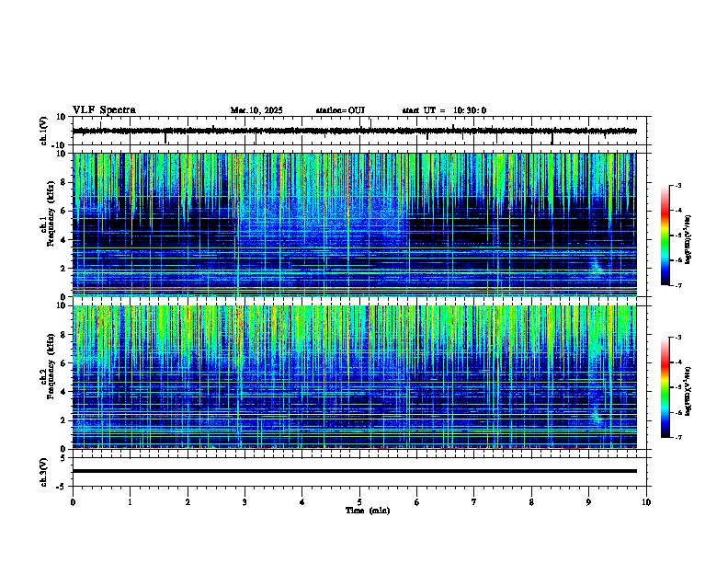This screenshot has height=563, width=728.
Task: Click the date "Mar.10, 2025" in header
Action: coord(256,110)
